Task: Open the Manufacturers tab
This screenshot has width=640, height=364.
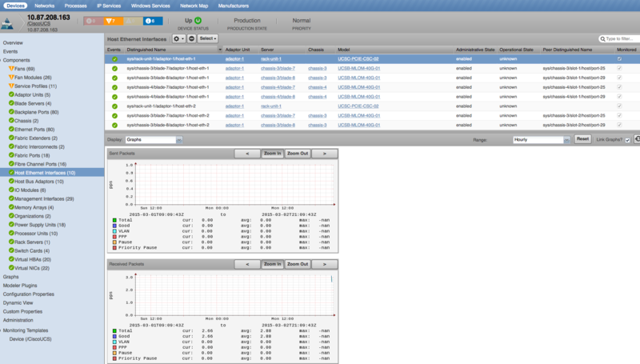Action: point(234,6)
